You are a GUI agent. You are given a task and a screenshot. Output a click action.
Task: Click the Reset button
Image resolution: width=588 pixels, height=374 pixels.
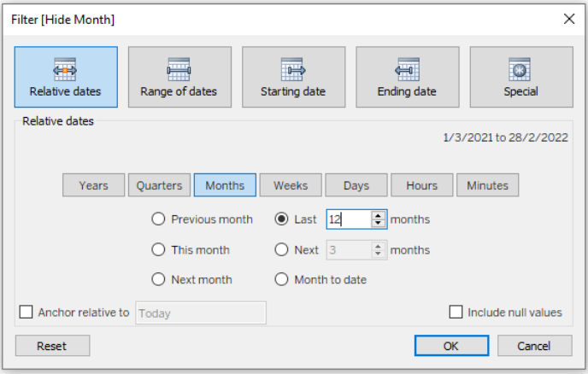(52, 346)
